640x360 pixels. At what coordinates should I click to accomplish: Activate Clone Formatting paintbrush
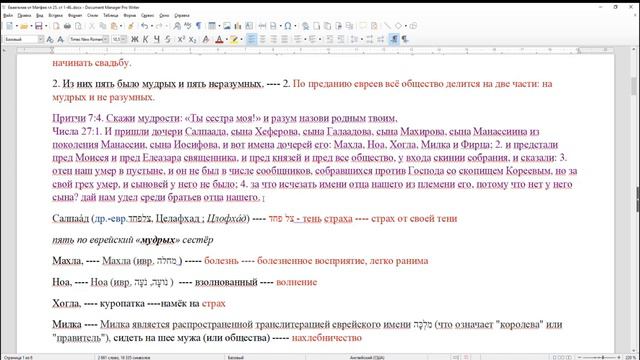coord(131,26)
